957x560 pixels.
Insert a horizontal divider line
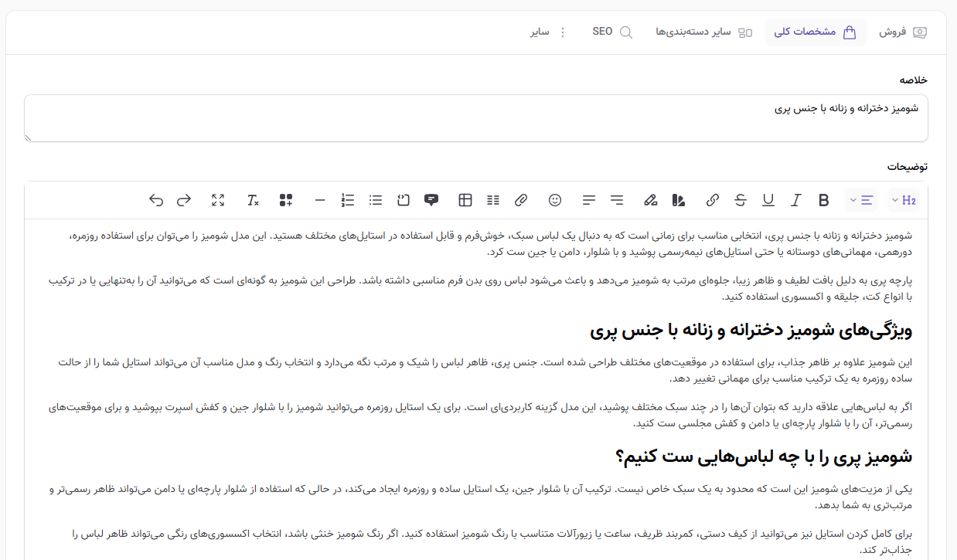(320, 200)
